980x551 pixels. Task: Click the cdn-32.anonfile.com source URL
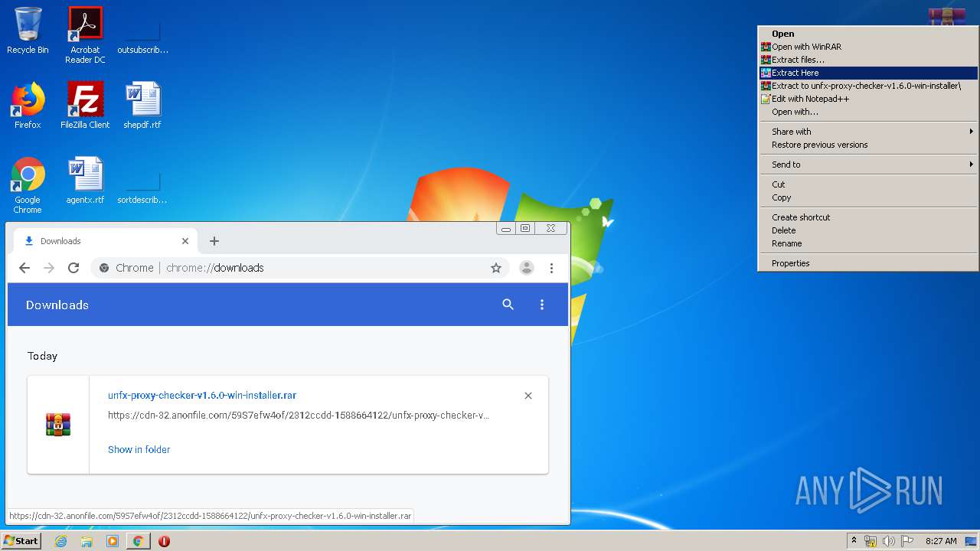click(x=299, y=416)
